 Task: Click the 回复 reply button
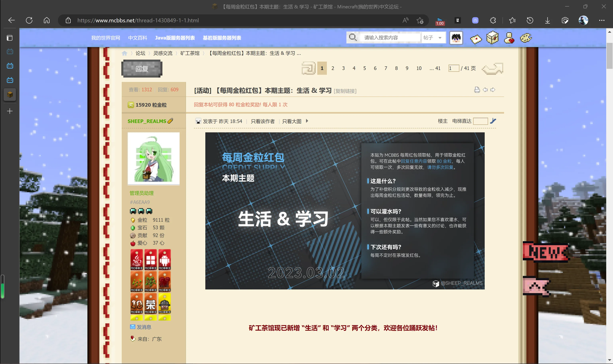coord(142,68)
